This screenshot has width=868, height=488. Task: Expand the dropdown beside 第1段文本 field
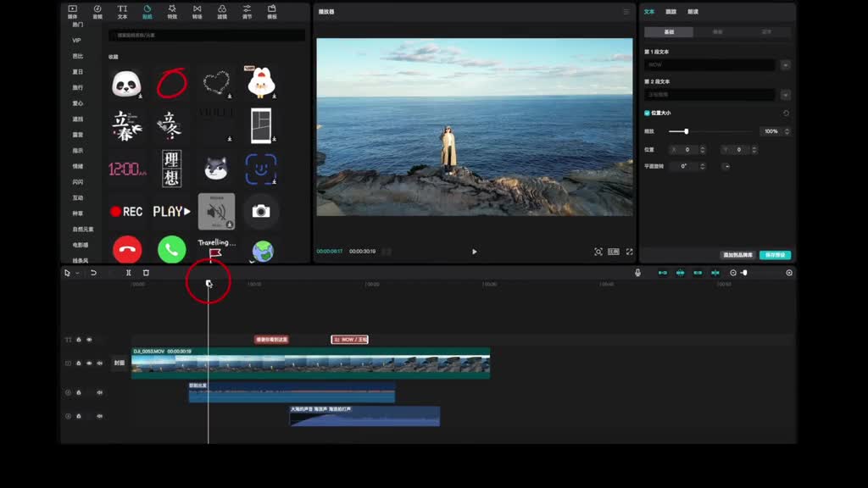pyautogui.click(x=786, y=65)
